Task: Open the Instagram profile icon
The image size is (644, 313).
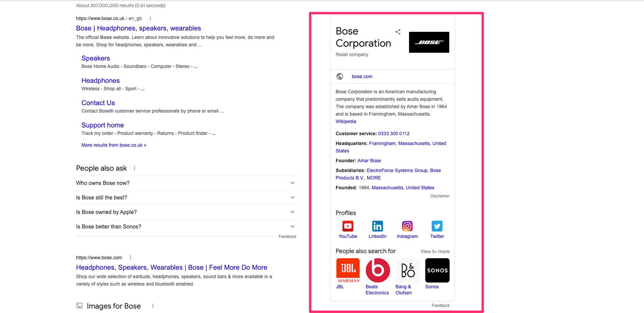Action: pos(407,226)
